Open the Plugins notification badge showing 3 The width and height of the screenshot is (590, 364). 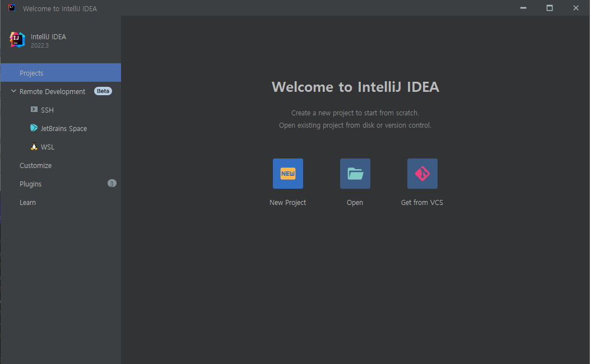point(112,183)
